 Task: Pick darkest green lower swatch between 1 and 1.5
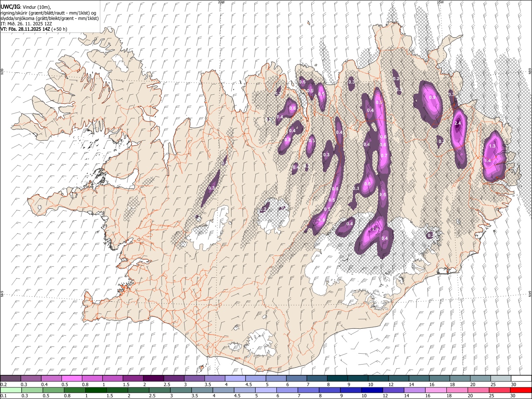96,390
